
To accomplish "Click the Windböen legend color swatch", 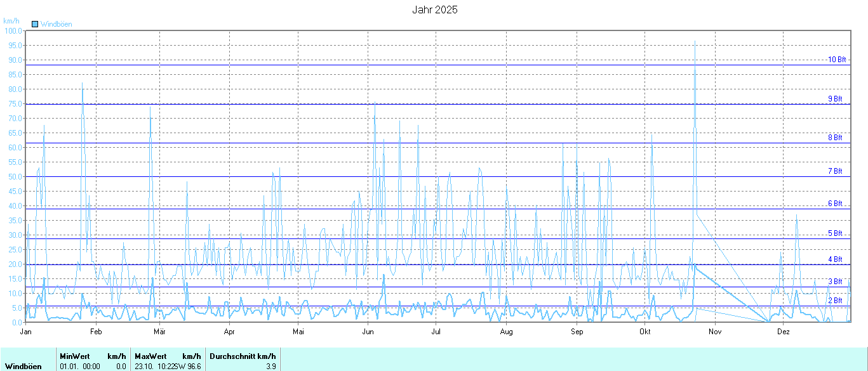I will coord(35,24).
